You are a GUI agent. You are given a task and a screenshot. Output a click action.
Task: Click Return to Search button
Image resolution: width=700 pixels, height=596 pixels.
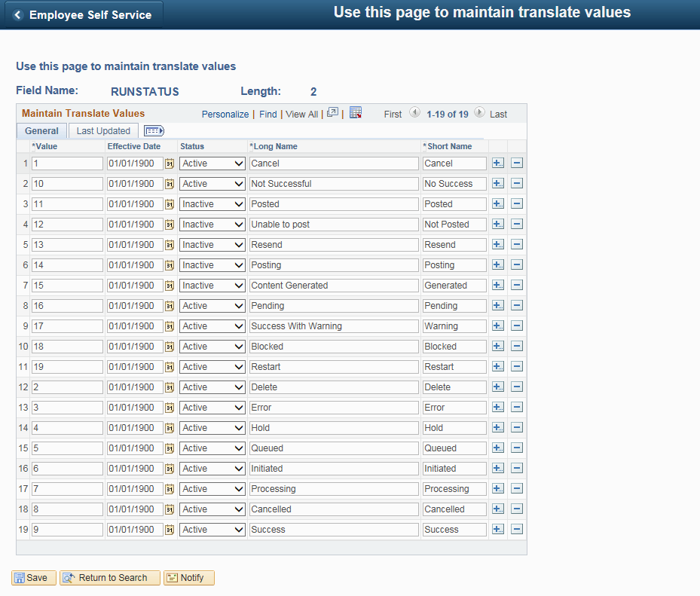tap(110, 578)
